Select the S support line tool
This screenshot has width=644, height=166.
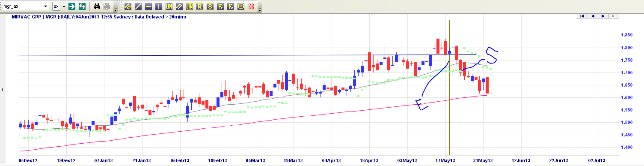[210, 7]
